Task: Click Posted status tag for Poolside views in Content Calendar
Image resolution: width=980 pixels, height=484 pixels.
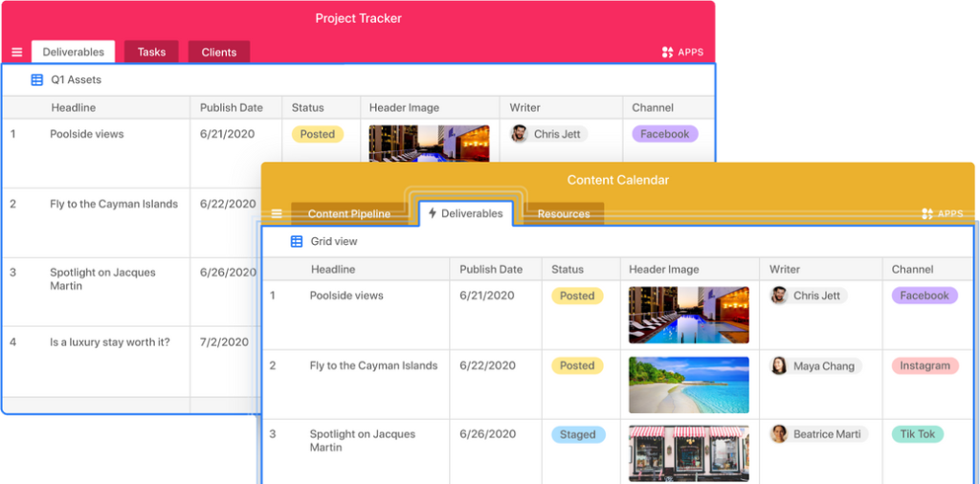Action: click(x=577, y=296)
